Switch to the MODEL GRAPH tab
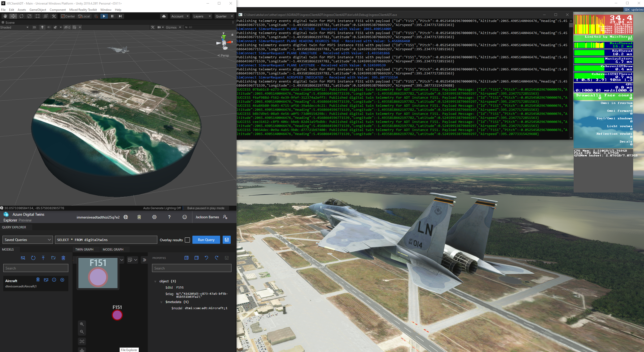 tap(113, 249)
